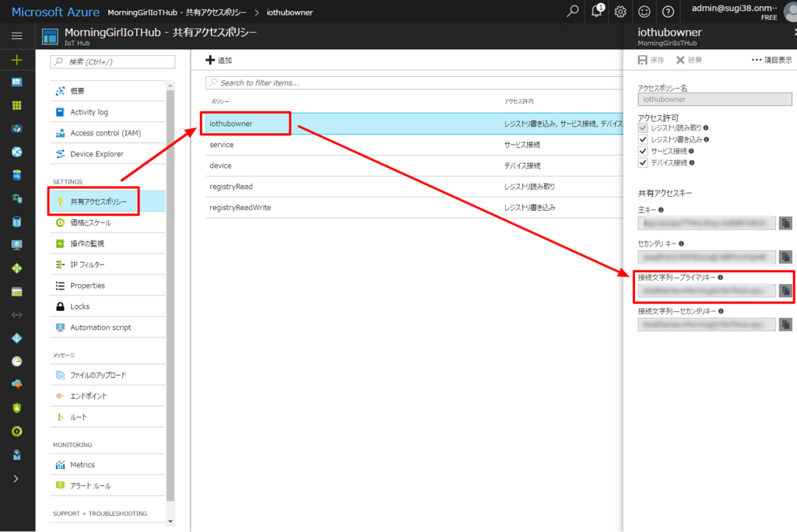The image size is (797, 532).
Task: Open 価格とスケール menu item
Action: point(107,222)
